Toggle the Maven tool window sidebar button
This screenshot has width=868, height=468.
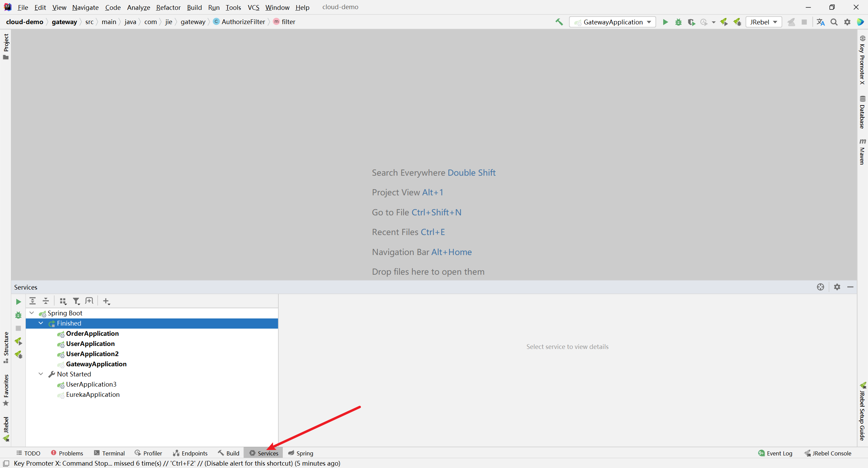[x=862, y=152]
